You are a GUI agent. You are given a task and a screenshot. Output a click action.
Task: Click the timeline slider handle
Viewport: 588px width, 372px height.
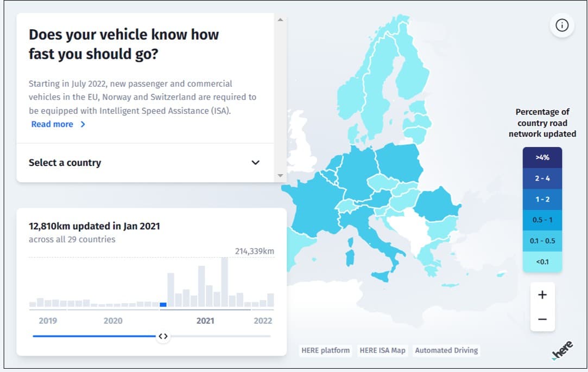[x=163, y=336]
